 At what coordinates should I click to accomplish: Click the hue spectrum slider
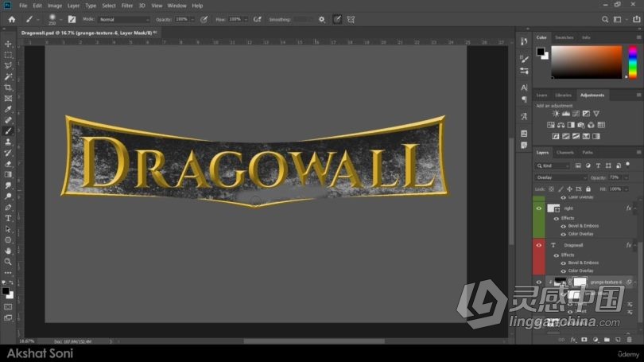(x=633, y=62)
